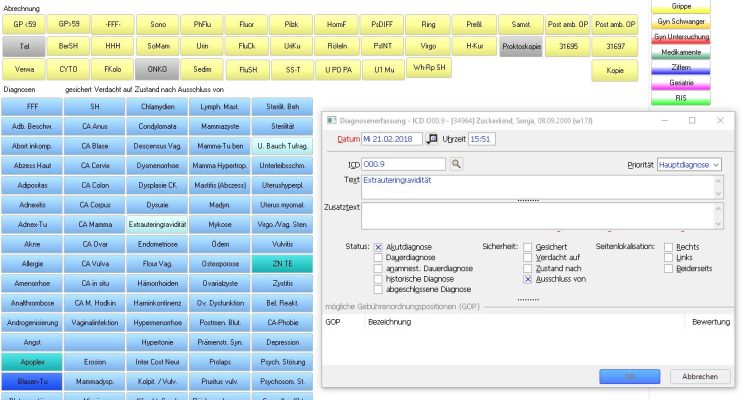Toggle Ausschluss von checkbox
The height and width of the screenshot is (400, 745).
click(x=527, y=279)
